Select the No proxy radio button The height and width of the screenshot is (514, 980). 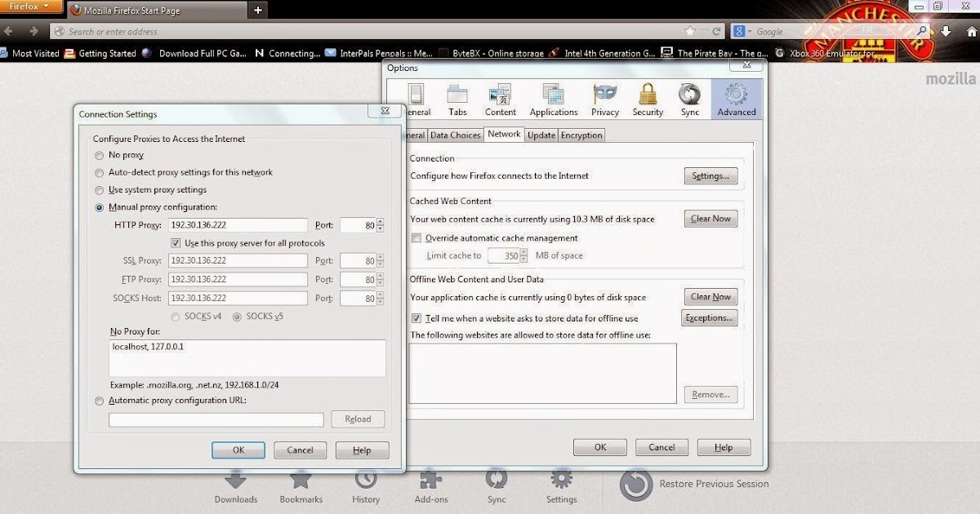pyautogui.click(x=100, y=155)
